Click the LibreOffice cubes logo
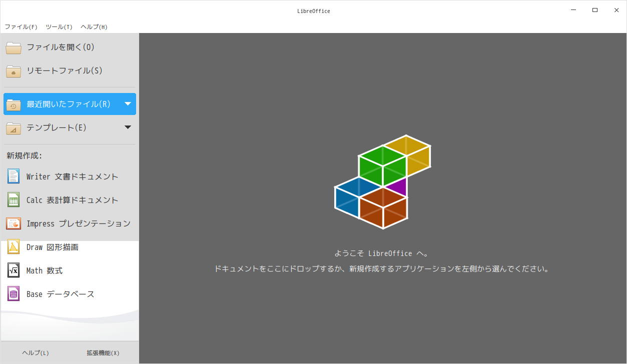Image resolution: width=627 pixels, height=364 pixels. pos(383,182)
